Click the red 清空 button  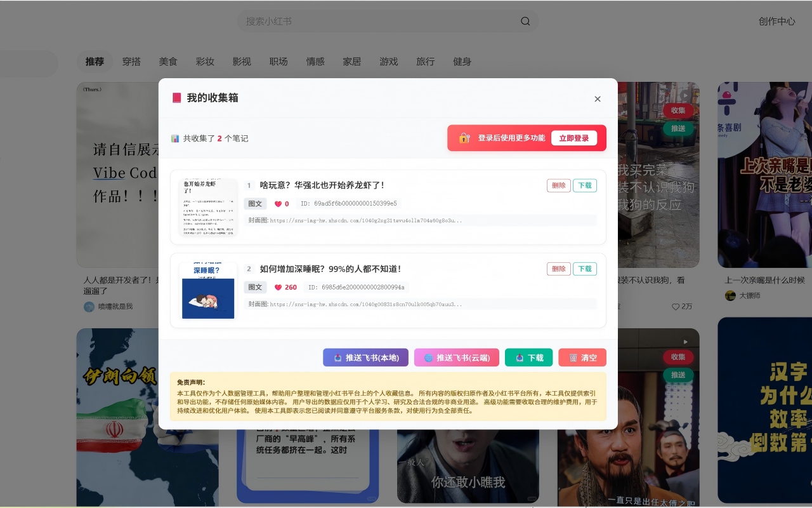tap(582, 358)
